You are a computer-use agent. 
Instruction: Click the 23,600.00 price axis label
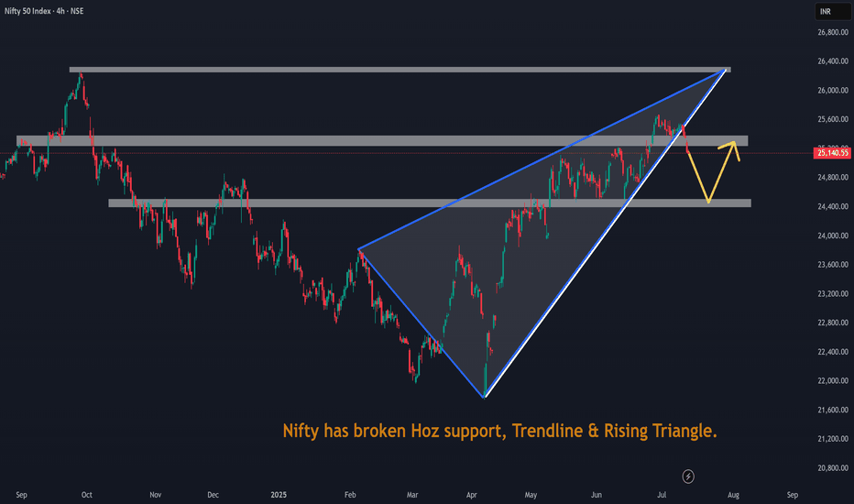pos(833,265)
